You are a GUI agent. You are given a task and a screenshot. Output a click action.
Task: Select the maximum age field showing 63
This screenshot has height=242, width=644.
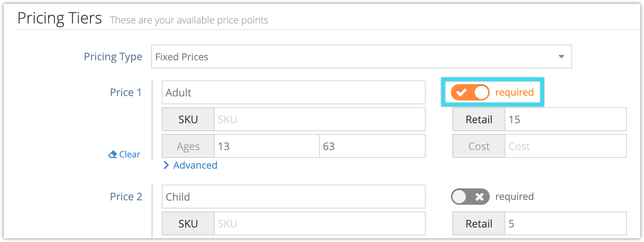pos(372,146)
